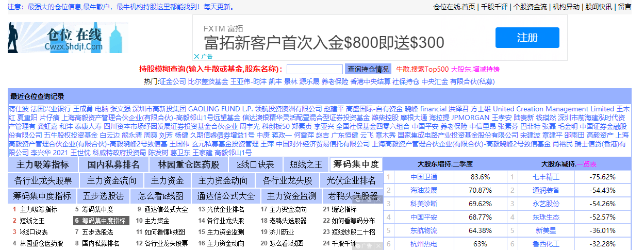Screen dimensions: 644x250
Task: Select hot keyword 中央汇金
Action: coord(435,81)
